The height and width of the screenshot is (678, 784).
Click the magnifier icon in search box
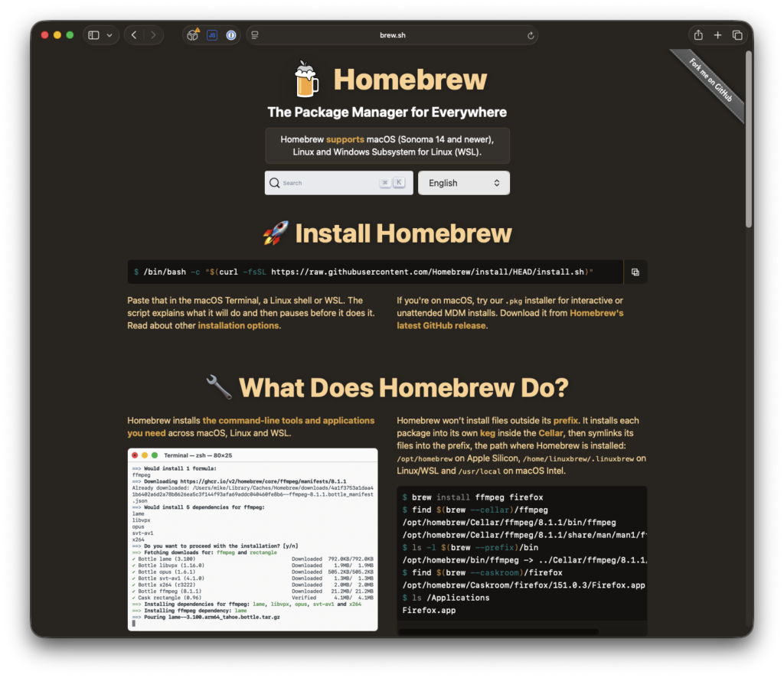coord(275,183)
